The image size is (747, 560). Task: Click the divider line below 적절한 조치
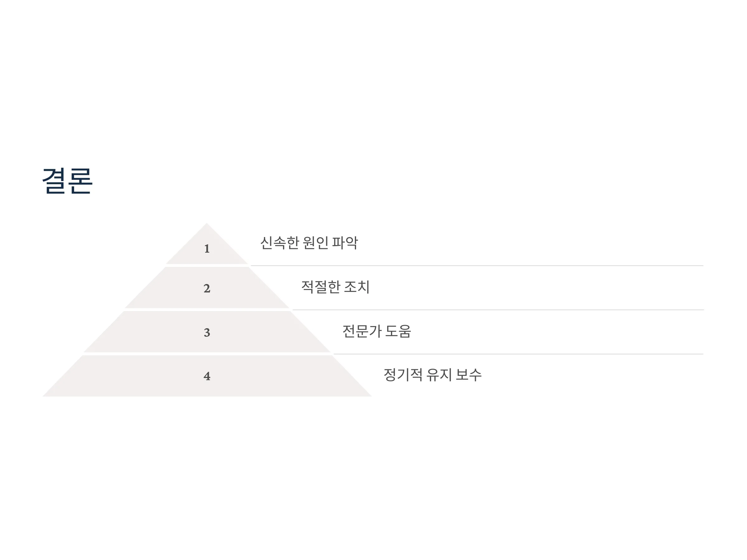(498, 310)
